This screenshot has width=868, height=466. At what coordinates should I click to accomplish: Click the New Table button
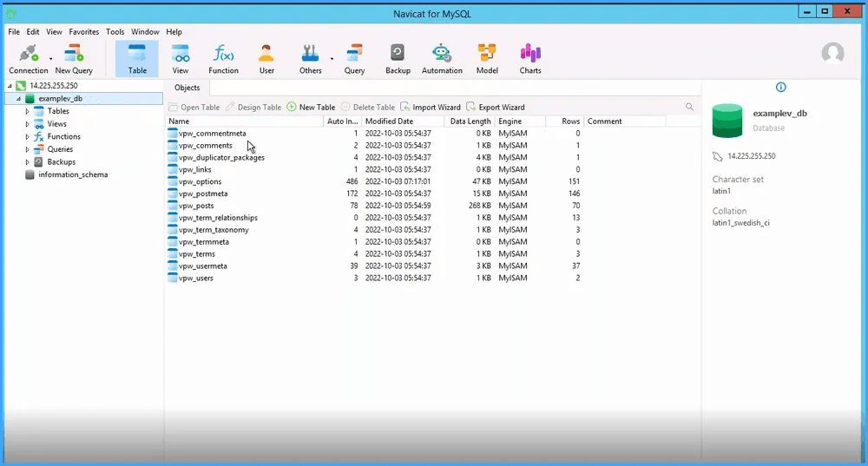pos(311,107)
